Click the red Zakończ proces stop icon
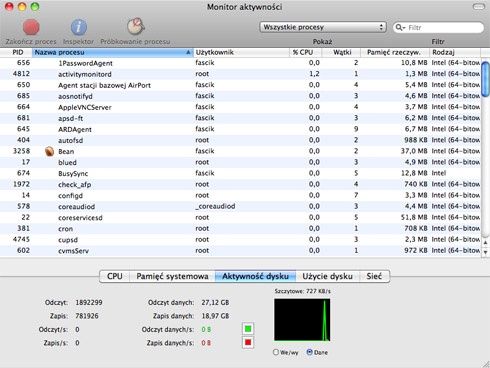 (31, 27)
